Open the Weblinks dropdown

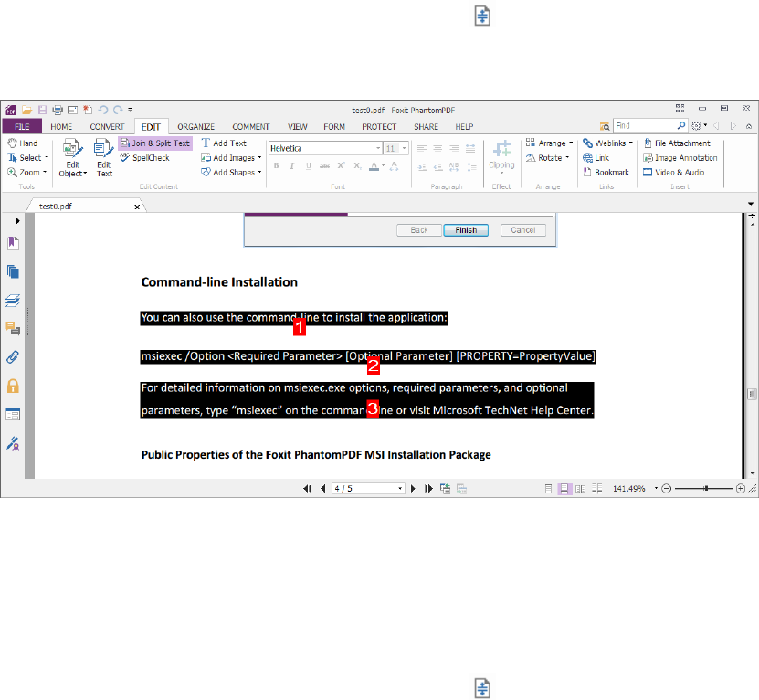(608, 143)
